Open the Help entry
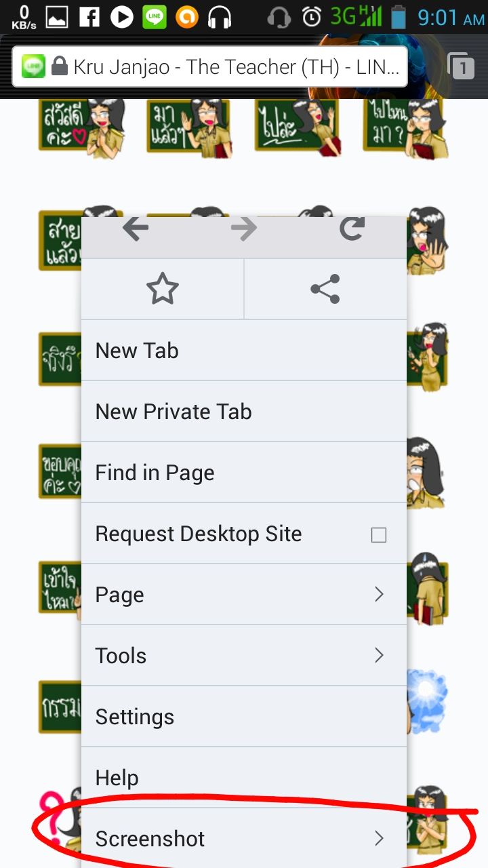The width and height of the screenshot is (488, 868). (244, 778)
